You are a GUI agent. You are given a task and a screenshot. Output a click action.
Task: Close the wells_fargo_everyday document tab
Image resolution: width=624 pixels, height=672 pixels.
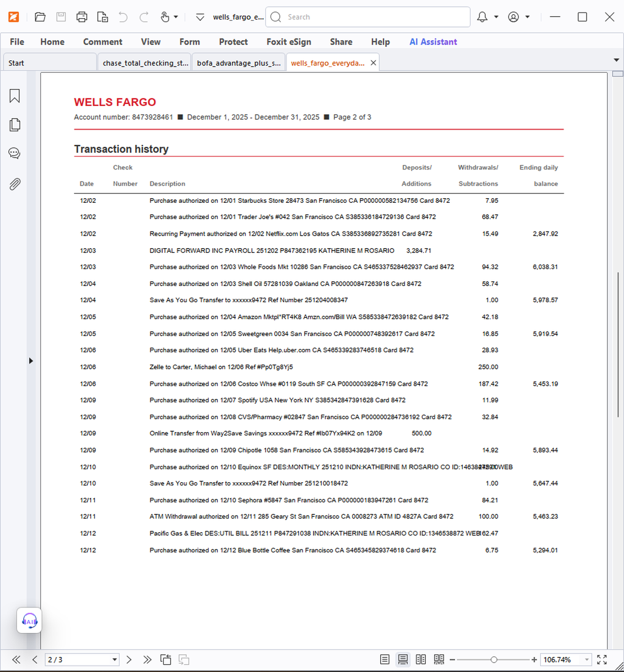pos(373,63)
